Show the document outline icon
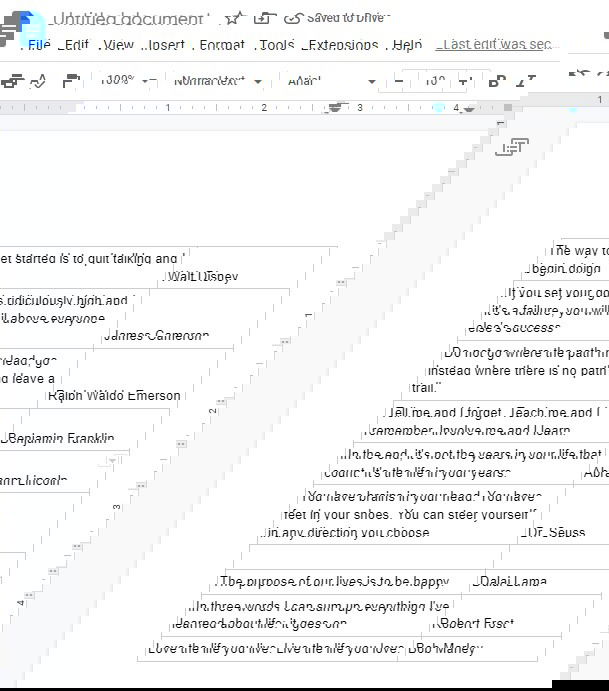The width and height of the screenshot is (609, 691). pos(511,147)
